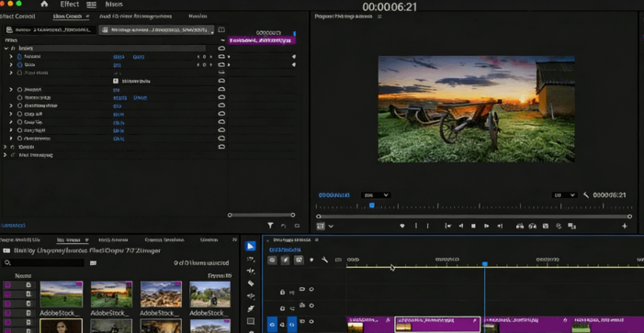Image resolution: width=644 pixels, height=333 pixels.
Task: Click Timeline blue playhead on ruler
Action: click(485, 264)
